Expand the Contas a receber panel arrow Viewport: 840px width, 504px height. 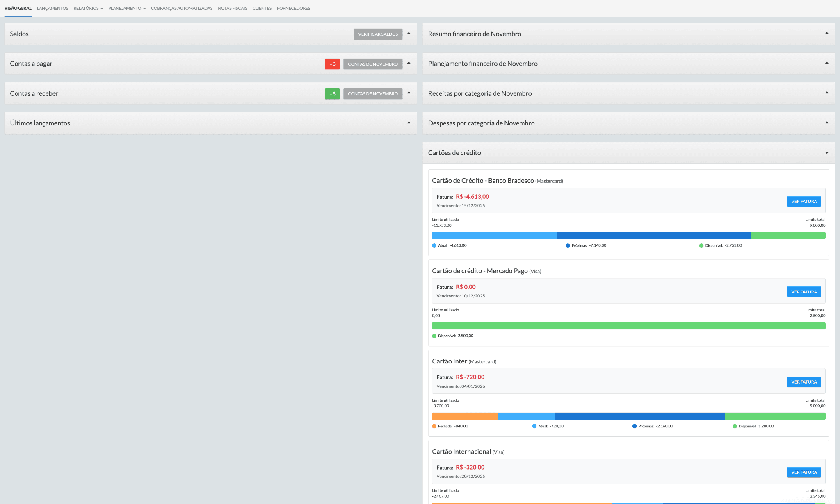tap(409, 93)
